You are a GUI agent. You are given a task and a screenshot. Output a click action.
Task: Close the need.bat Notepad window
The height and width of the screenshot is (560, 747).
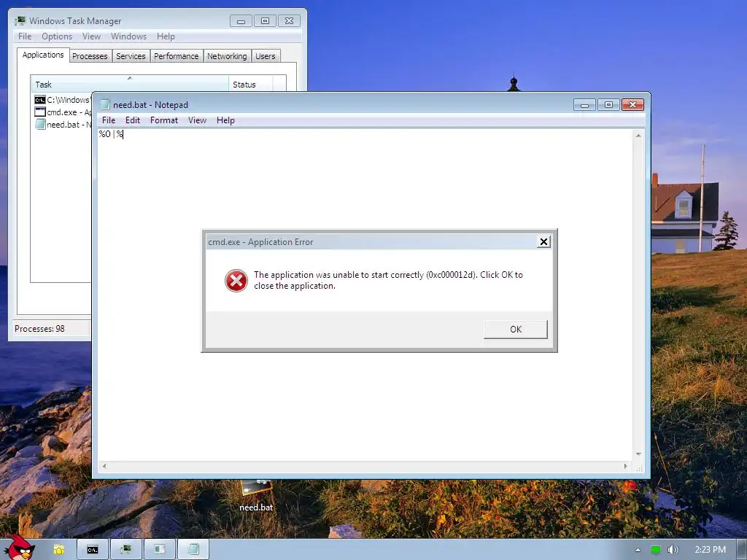632,105
